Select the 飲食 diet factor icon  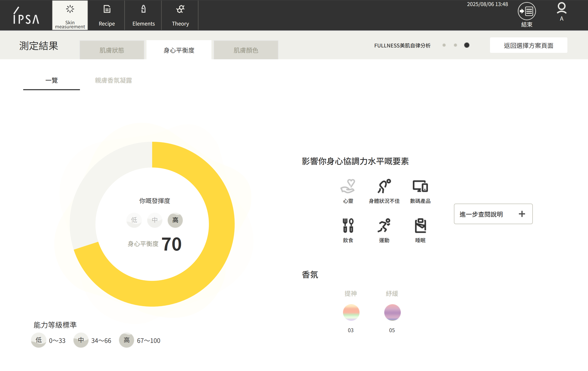(348, 226)
